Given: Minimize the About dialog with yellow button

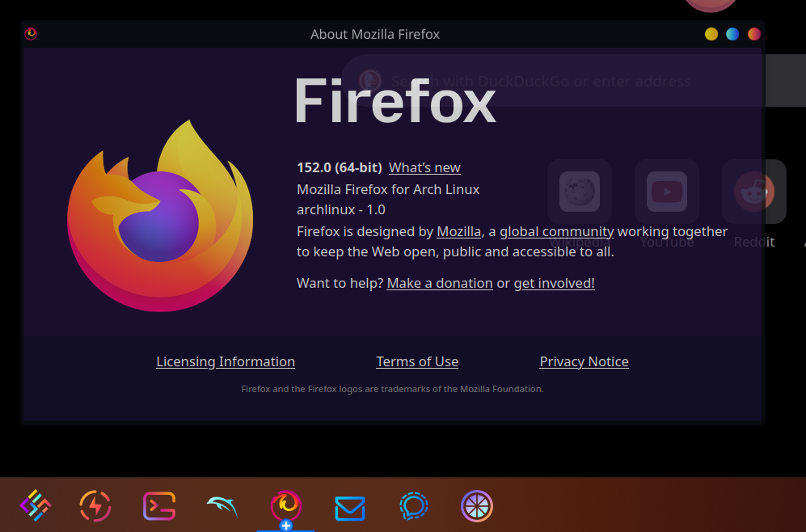Looking at the screenshot, I should tap(711, 34).
